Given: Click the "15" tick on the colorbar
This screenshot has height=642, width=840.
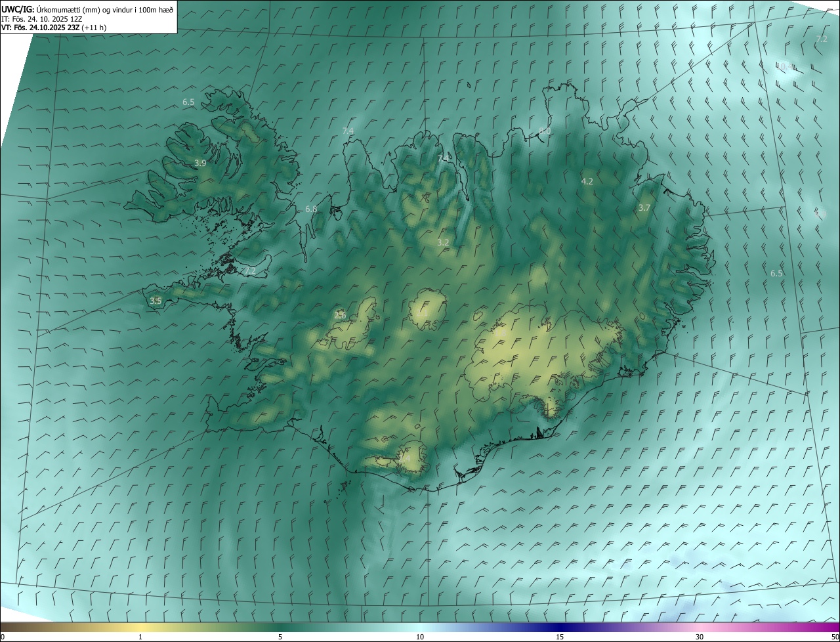Looking at the screenshot, I should 560,637.
